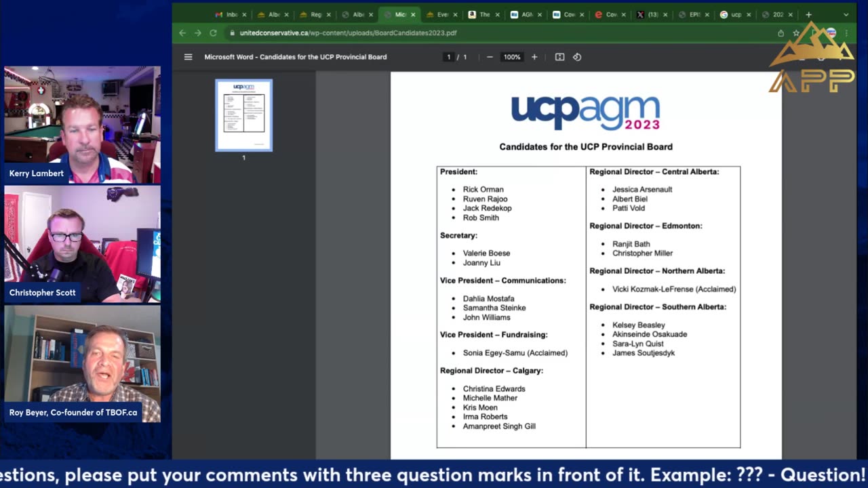
Task: Click candidate name Christina Edwards
Action: click(494, 388)
